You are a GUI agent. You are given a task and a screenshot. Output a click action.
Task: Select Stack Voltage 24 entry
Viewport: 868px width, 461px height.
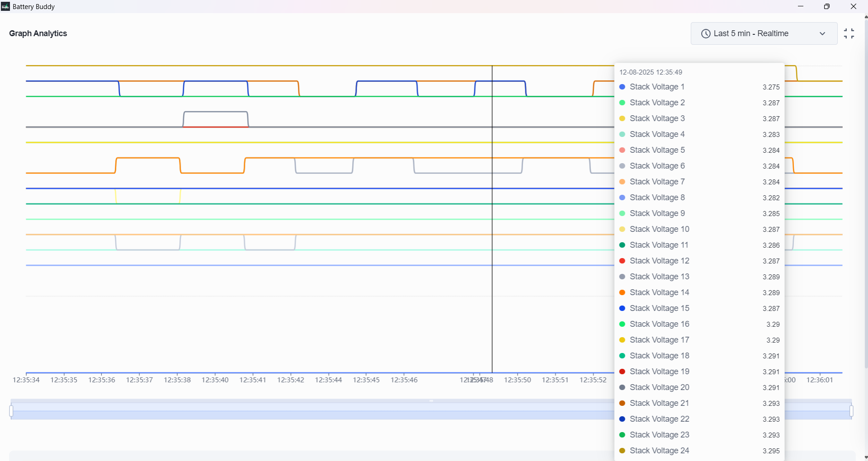point(659,451)
